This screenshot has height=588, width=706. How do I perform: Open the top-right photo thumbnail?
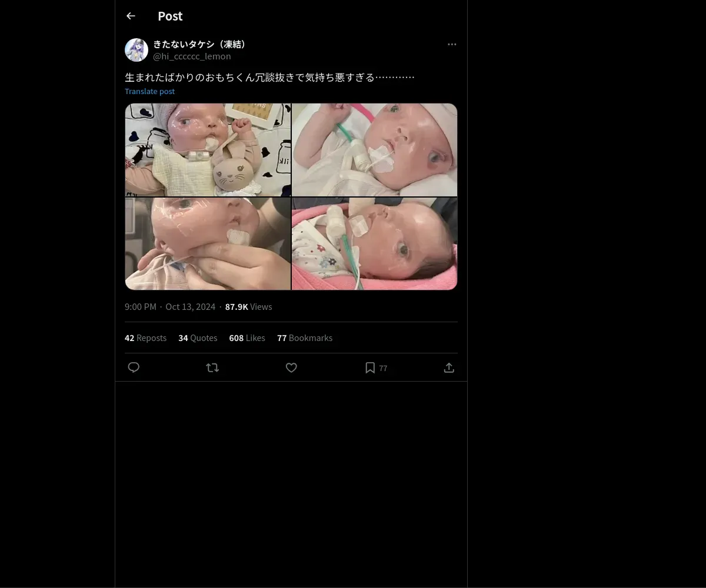click(375, 149)
